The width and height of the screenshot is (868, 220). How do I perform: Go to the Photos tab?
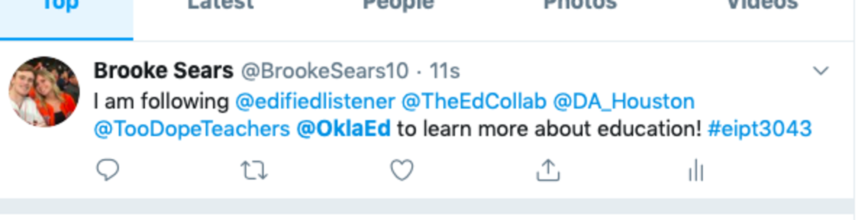[580, 5]
